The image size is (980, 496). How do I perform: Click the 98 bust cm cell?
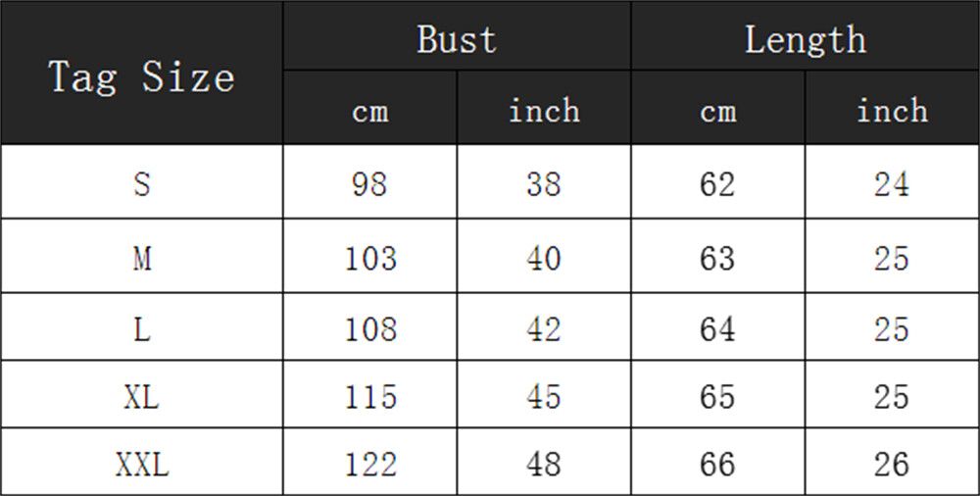370,182
